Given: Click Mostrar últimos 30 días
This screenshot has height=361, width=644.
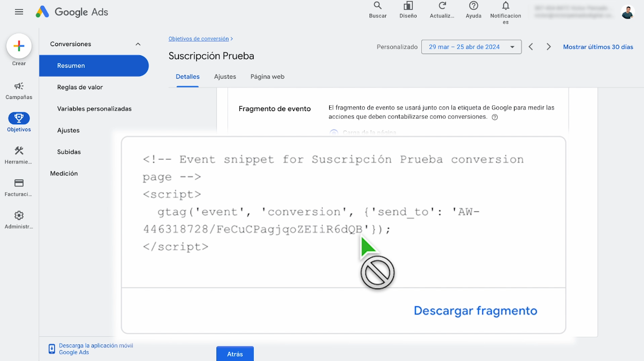Looking at the screenshot, I should (598, 47).
